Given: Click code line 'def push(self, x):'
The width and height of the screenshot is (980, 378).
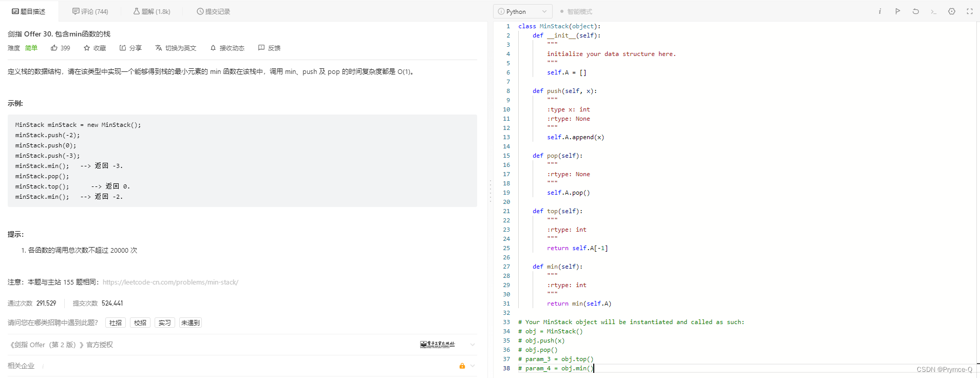Looking at the screenshot, I should tap(564, 91).
